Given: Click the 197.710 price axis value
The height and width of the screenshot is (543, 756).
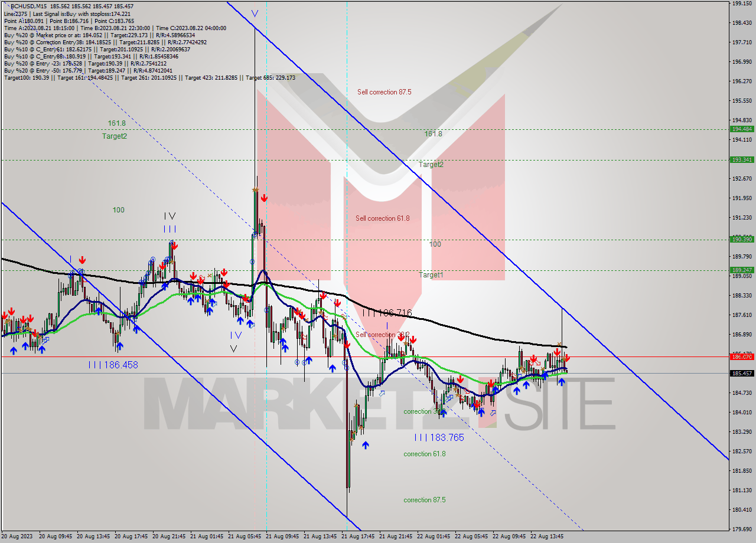Looking at the screenshot, I should [x=741, y=42].
